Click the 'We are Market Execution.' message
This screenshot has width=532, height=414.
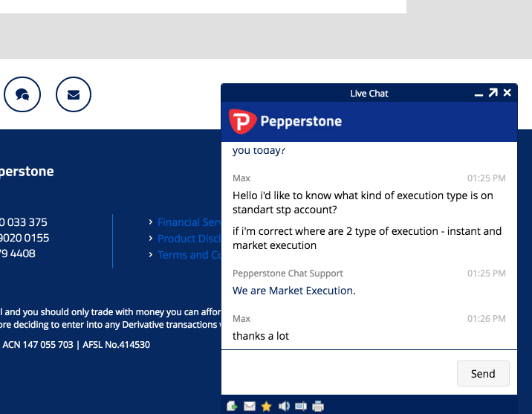293,291
